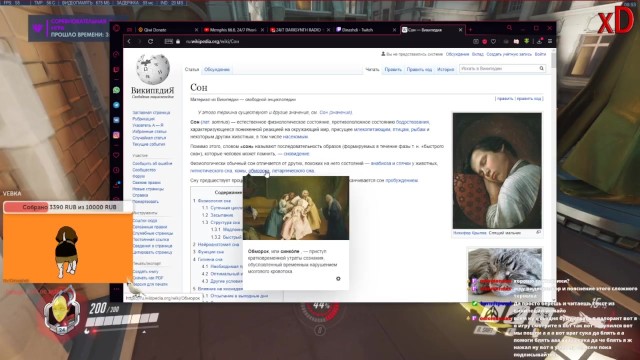Image resolution: width=640 pixels, height=360 pixels.
Task: Click the Войти login link
Action: pyautogui.click(x=540, y=54)
